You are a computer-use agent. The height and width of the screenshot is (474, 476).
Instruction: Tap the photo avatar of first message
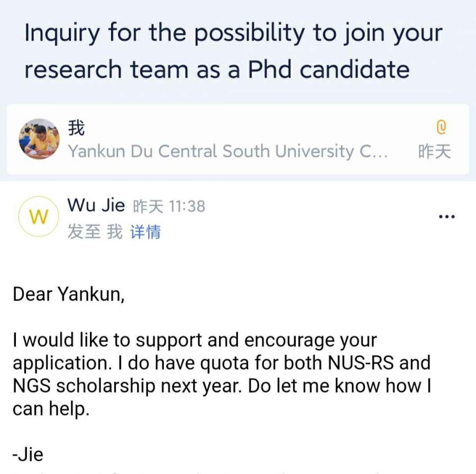click(x=39, y=139)
